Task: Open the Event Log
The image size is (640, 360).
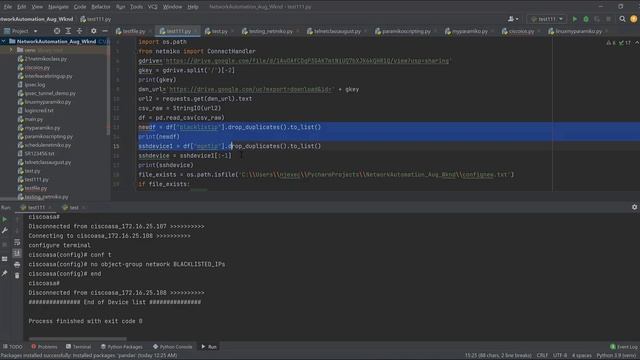Action: 624,347
